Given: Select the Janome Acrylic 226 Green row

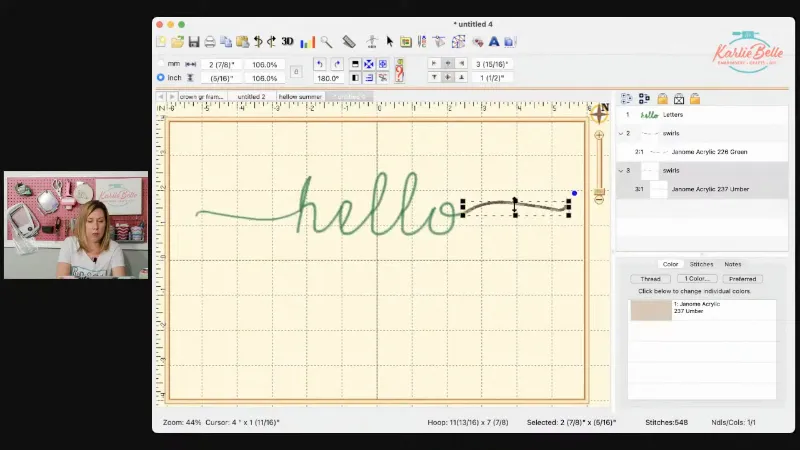Looking at the screenshot, I should [702, 152].
